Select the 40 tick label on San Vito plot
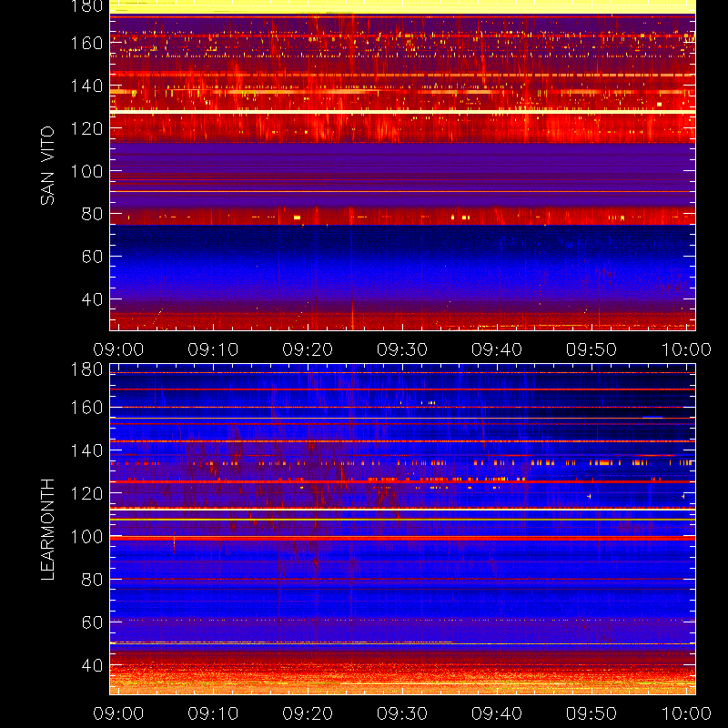This screenshot has width=728, height=728. click(93, 299)
